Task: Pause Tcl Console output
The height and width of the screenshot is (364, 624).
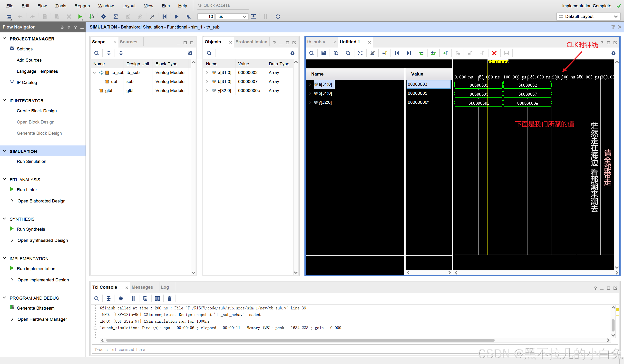Action: pos(133,298)
